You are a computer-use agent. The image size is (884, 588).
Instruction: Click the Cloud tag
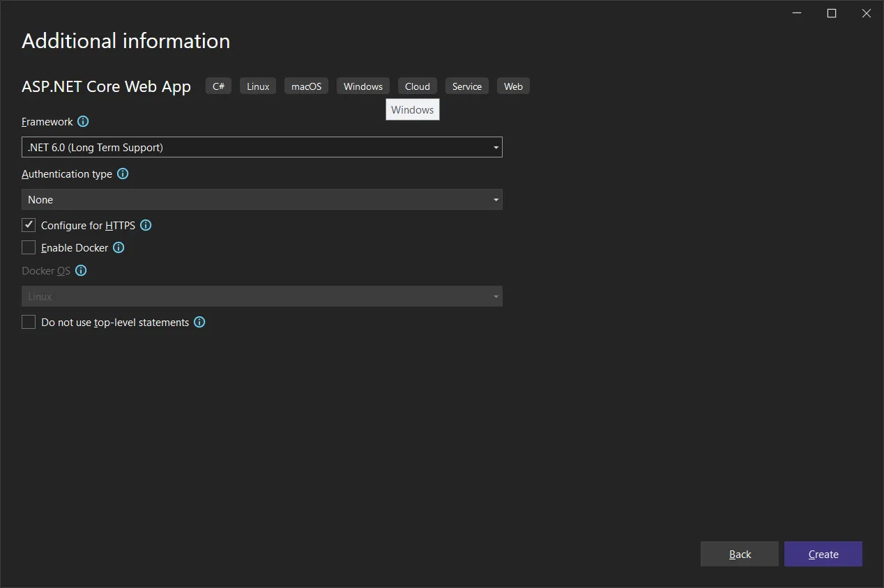[x=418, y=86]
